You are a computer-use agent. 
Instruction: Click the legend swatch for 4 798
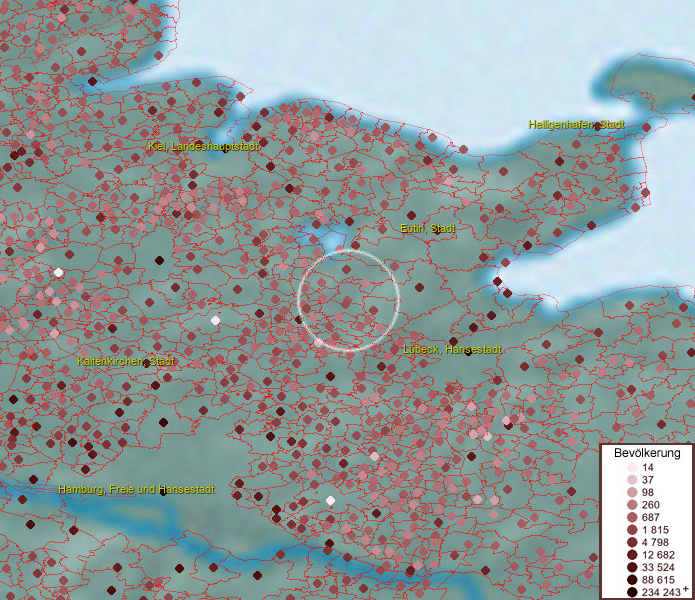pos(632,542)
